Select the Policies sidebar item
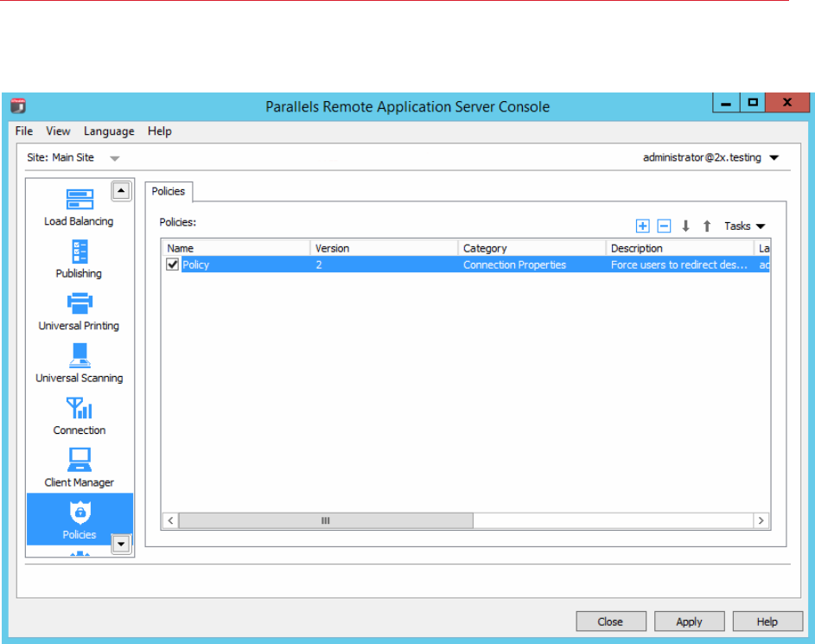The width and height of the screenshot is (815, 644). (x=80, y=520)
